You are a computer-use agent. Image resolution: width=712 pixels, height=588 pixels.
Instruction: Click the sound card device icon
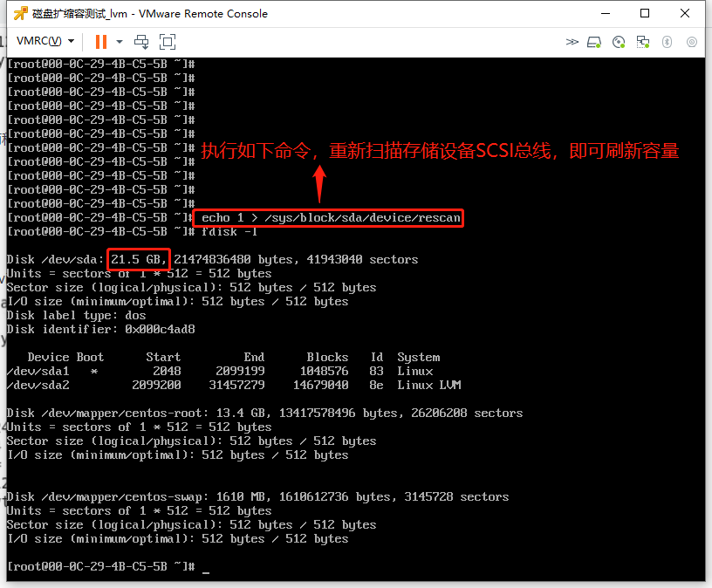[692, 42]
